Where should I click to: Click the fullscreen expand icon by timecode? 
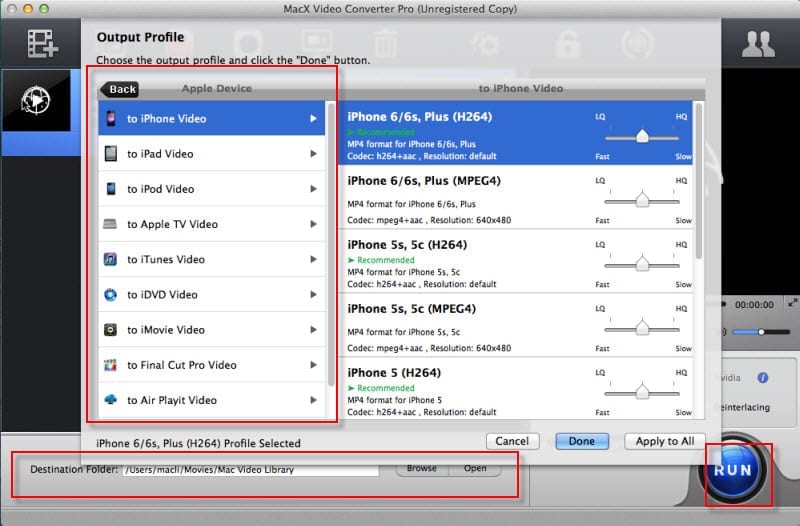792,303
